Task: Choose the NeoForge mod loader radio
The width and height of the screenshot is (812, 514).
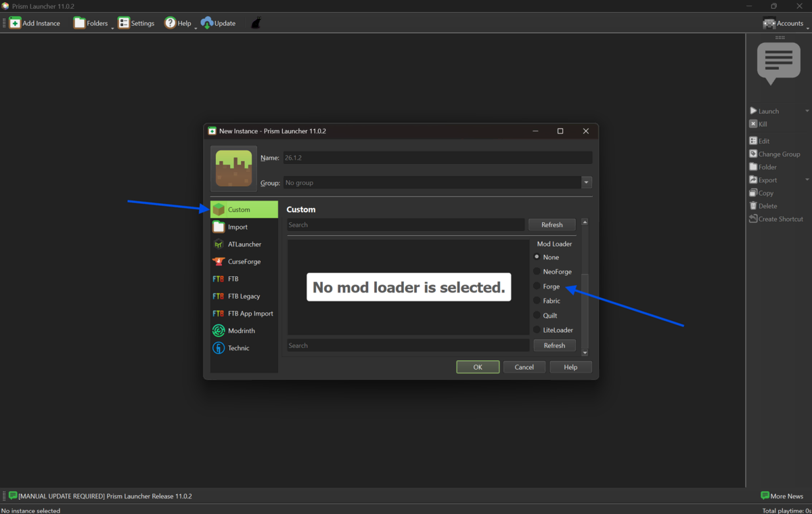Action: [x=537, y=272]
